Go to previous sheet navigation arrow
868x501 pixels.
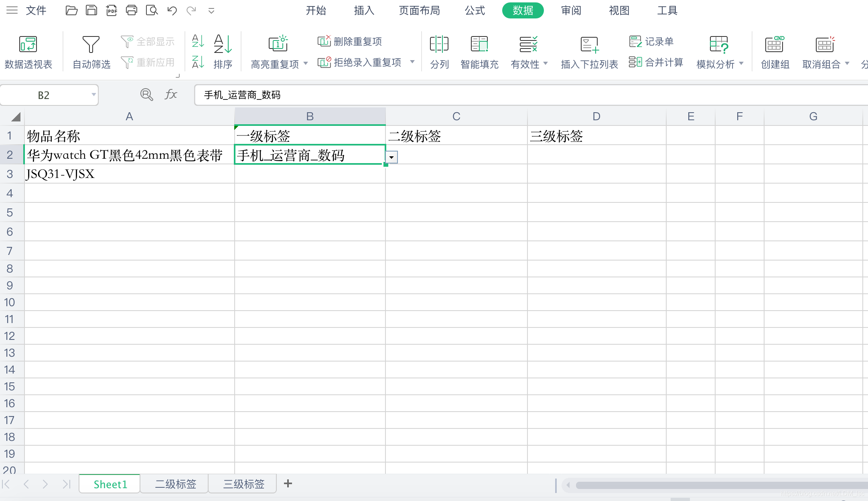26,484
